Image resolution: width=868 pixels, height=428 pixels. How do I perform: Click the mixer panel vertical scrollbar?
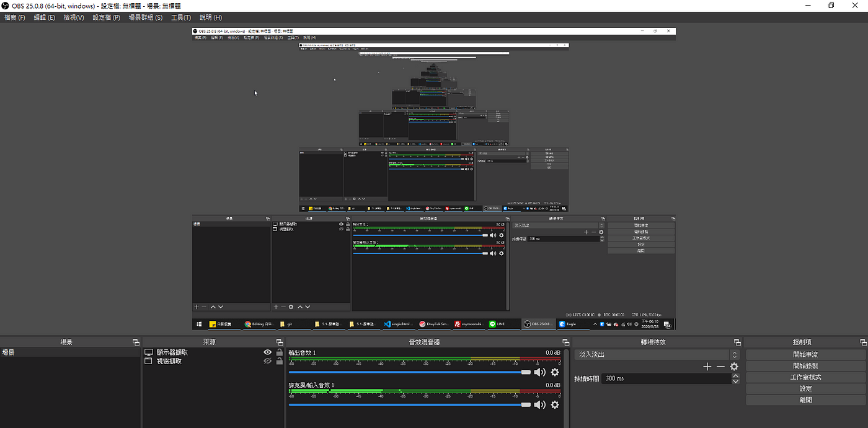coord(567,388)
